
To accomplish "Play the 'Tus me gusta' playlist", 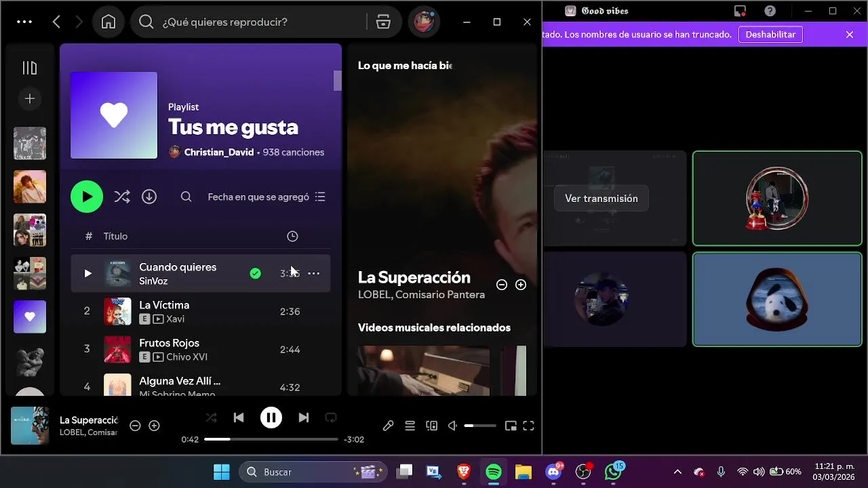I will (87, 197).
